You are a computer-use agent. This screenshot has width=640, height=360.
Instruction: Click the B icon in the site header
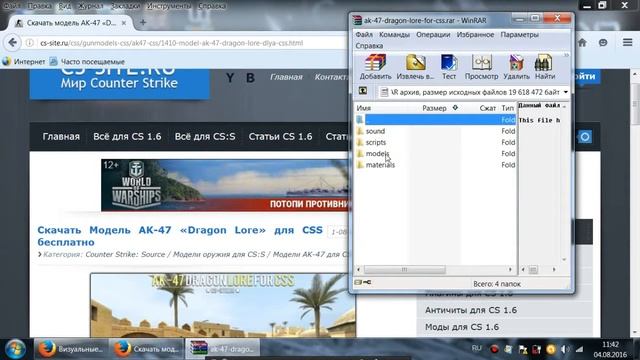[x=250, y=77]
